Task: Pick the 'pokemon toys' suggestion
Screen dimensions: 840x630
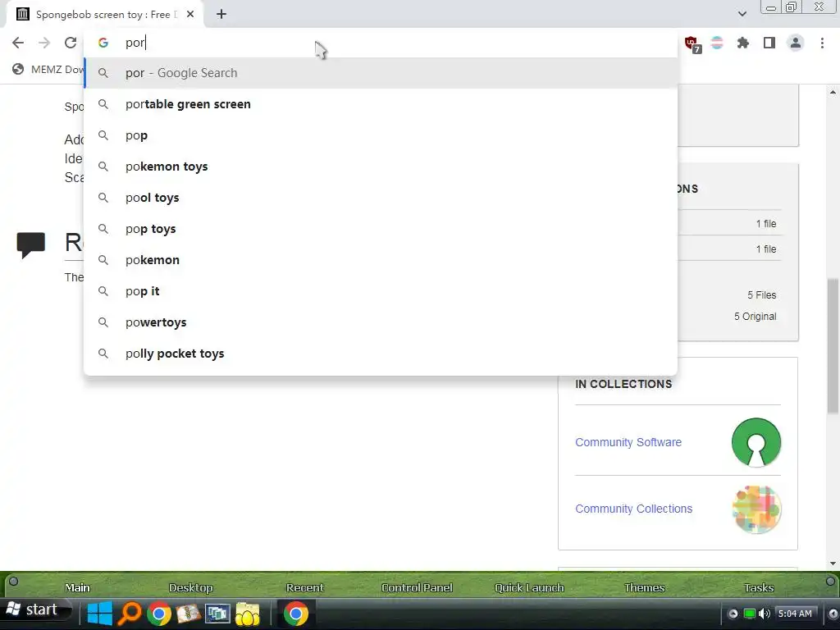Action: click(381, 167)
